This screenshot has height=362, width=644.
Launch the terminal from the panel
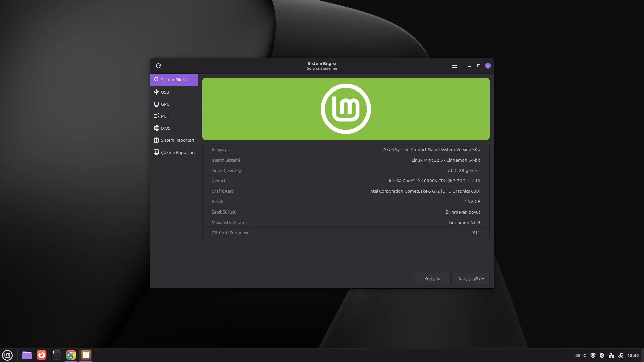pyautogui.click(x=56, y=355)
